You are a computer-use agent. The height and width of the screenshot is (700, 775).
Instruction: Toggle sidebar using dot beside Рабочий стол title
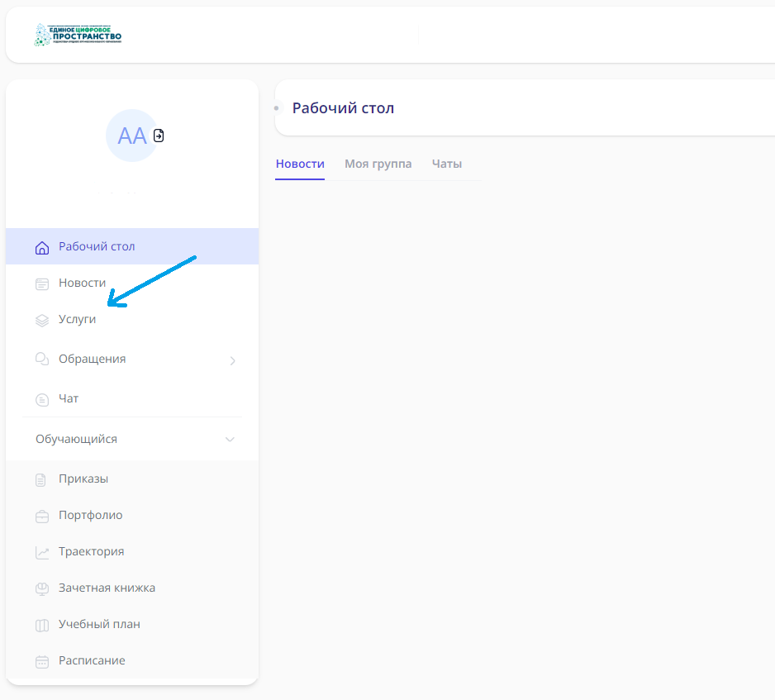pyautogui.click(x=277, y=108)
